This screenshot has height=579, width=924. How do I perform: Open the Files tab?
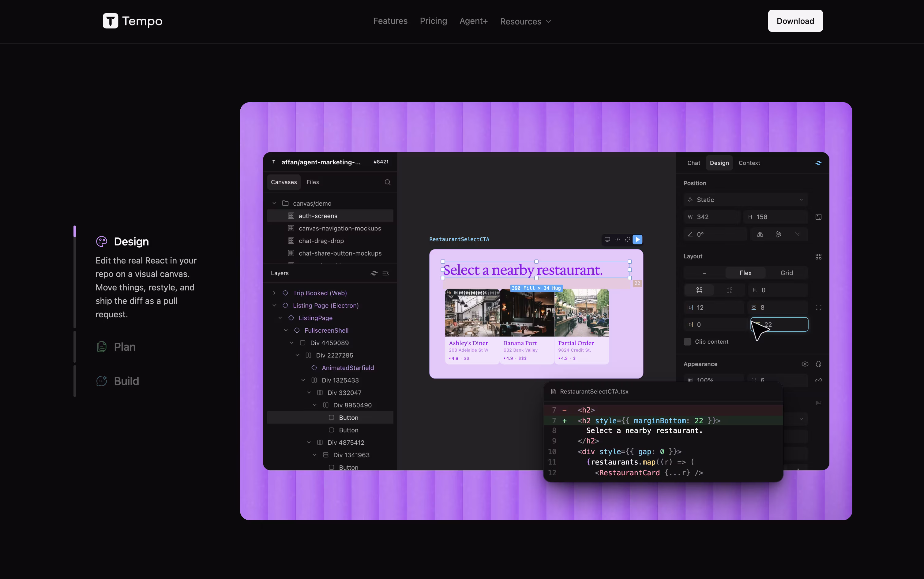coord(313,182)
